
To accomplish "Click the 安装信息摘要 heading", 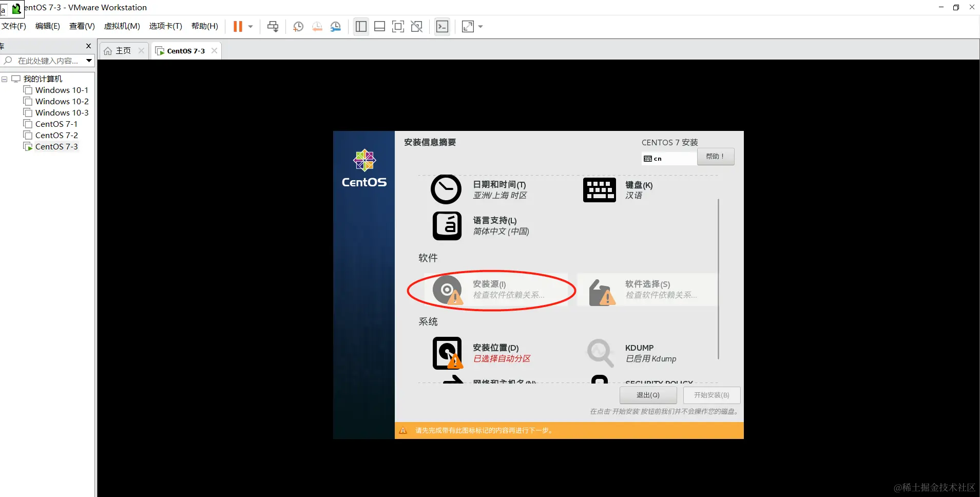I will [x=430, y=142].
